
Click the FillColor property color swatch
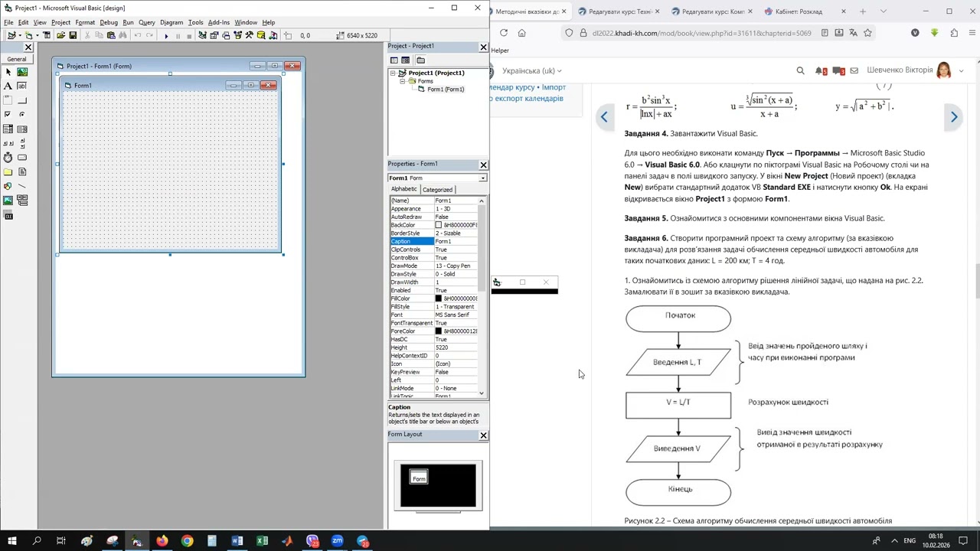tap(438, 298)
